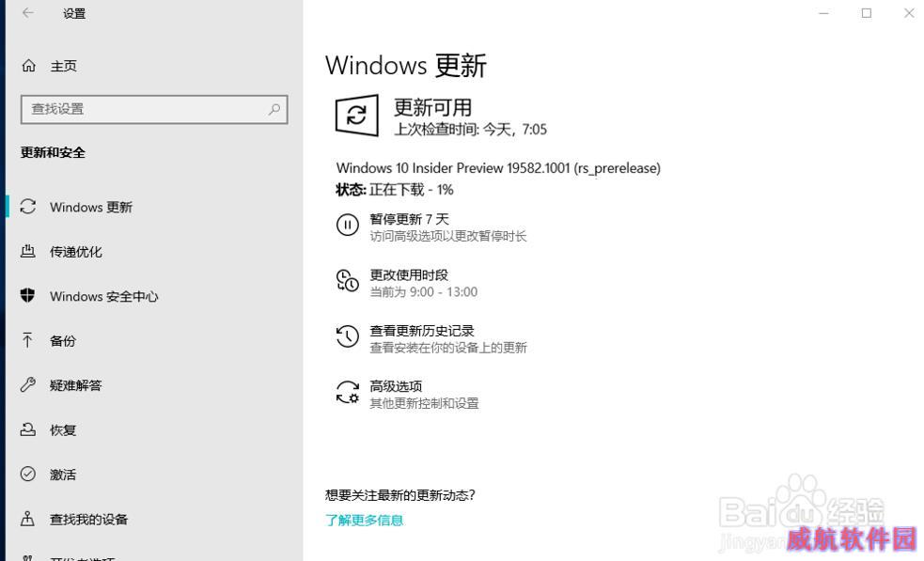Minimize the Settings window
The width and height of the screenshot is (924, 561).
coord(823,13)
